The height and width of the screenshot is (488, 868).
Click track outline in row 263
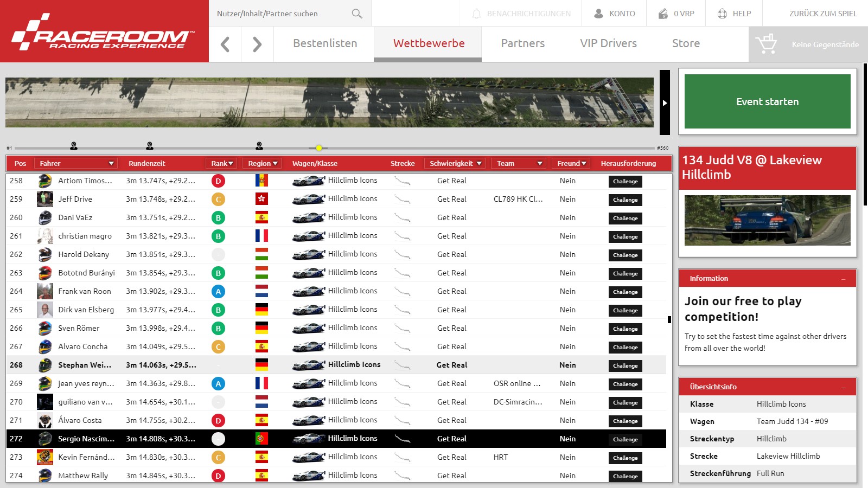(402, 273)
